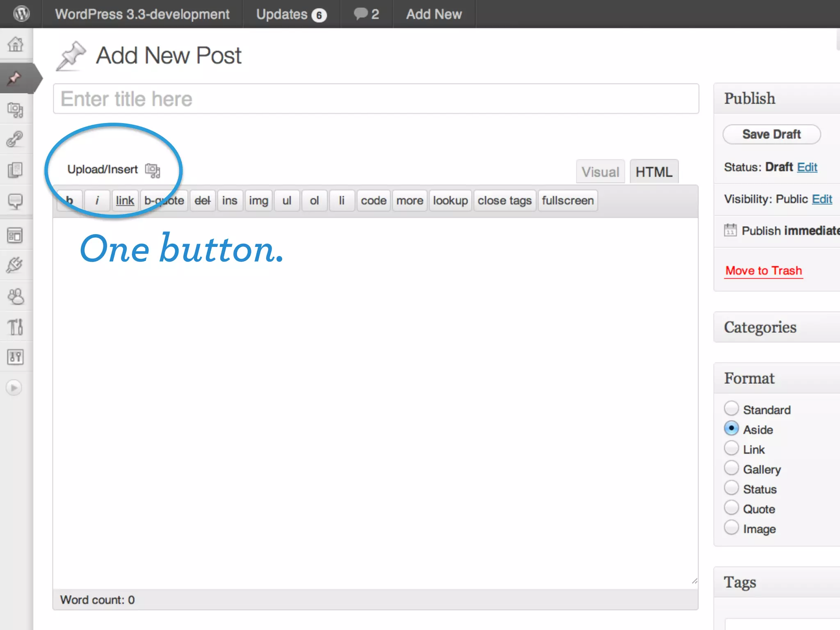This screenshot has height=630, width=840.
Task: Edit the post visibility setting
Action: tap(822, 199)
